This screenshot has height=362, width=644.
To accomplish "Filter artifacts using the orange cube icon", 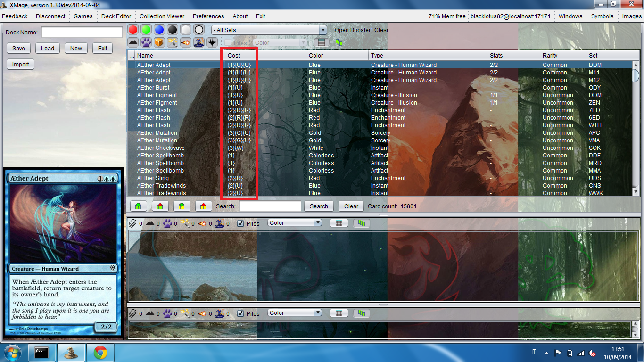I will [159, 42].
